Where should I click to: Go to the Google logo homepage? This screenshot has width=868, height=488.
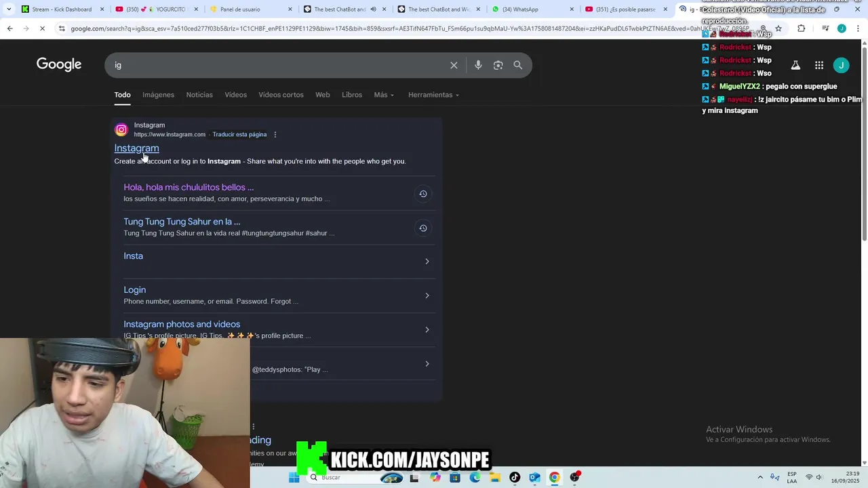(59, 64)
